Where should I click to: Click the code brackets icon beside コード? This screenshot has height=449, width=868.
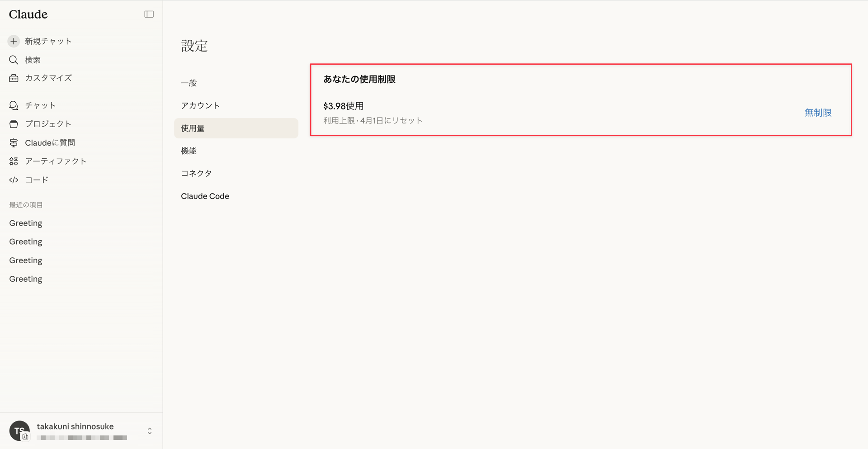14,180
